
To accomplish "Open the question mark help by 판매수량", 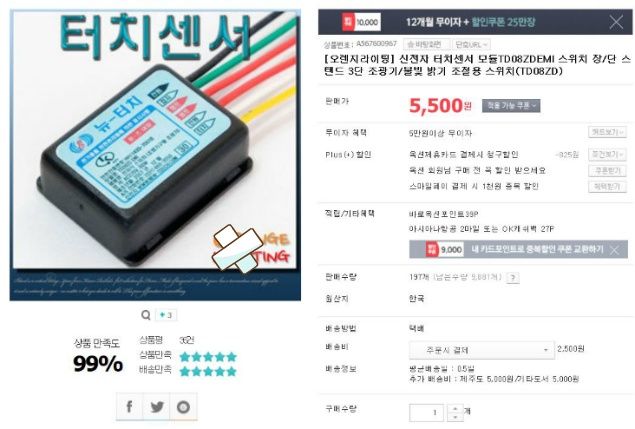I will click(513, 277).
